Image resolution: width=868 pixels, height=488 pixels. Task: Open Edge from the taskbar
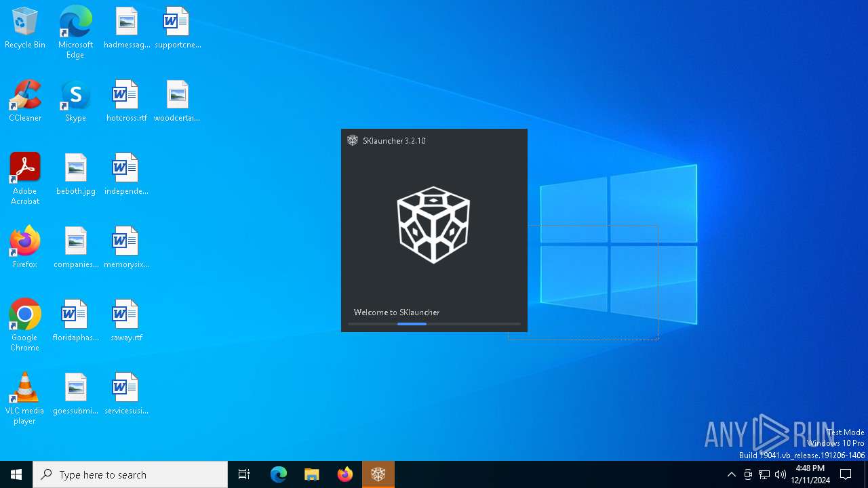(279, 474)
